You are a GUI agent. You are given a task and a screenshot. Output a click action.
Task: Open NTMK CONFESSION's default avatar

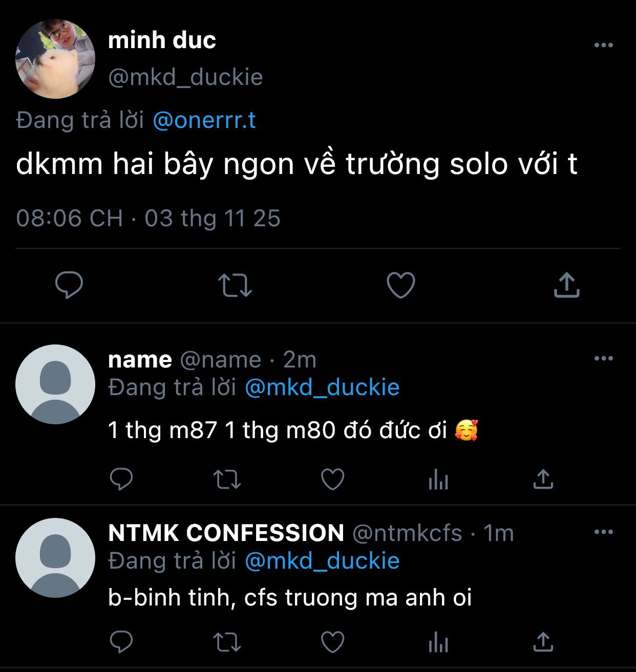pyautogui.click(x=55, y=558)
